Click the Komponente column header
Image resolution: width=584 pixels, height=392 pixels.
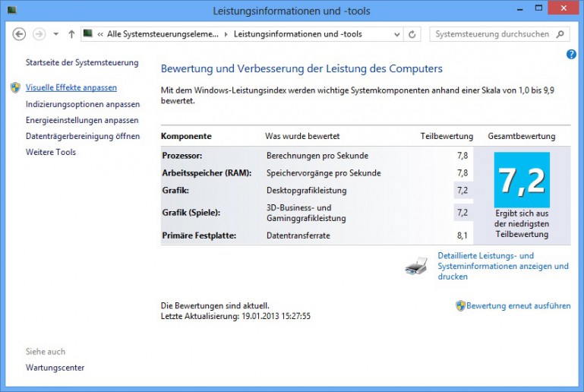(186, 137)
